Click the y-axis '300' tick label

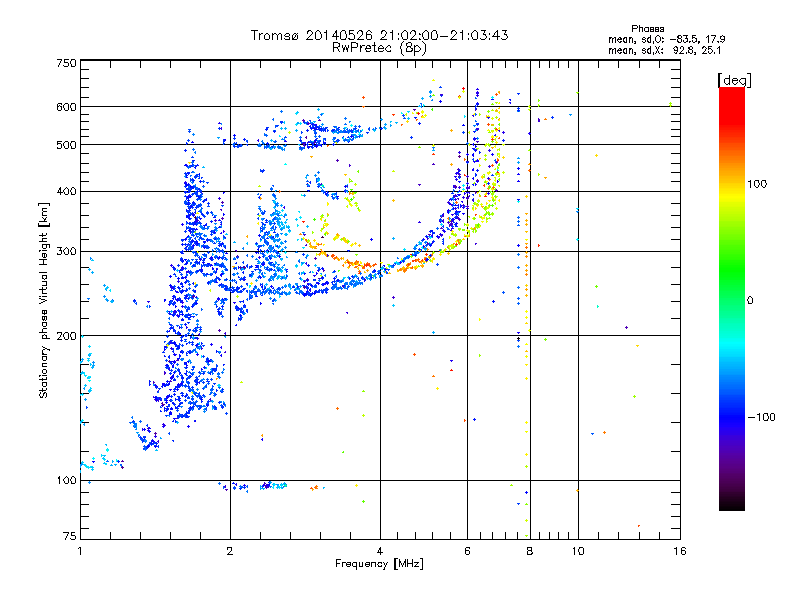point(66,252)
